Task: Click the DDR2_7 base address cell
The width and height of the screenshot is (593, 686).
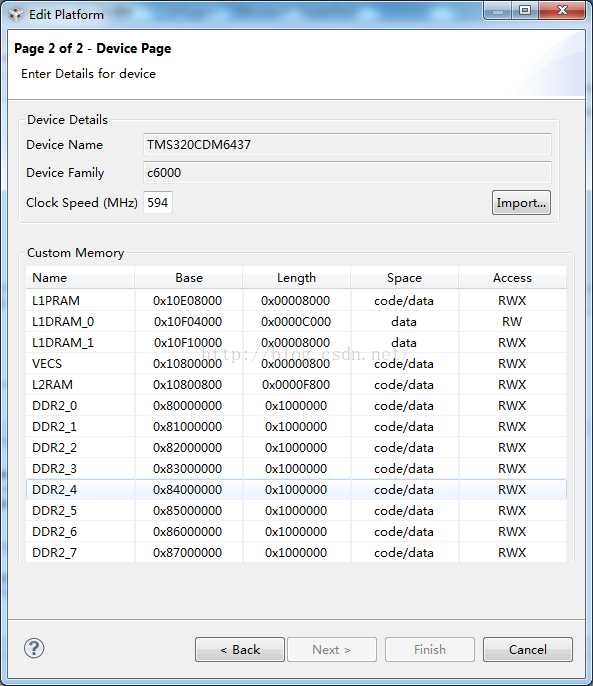Action: (x=188, y=553)
